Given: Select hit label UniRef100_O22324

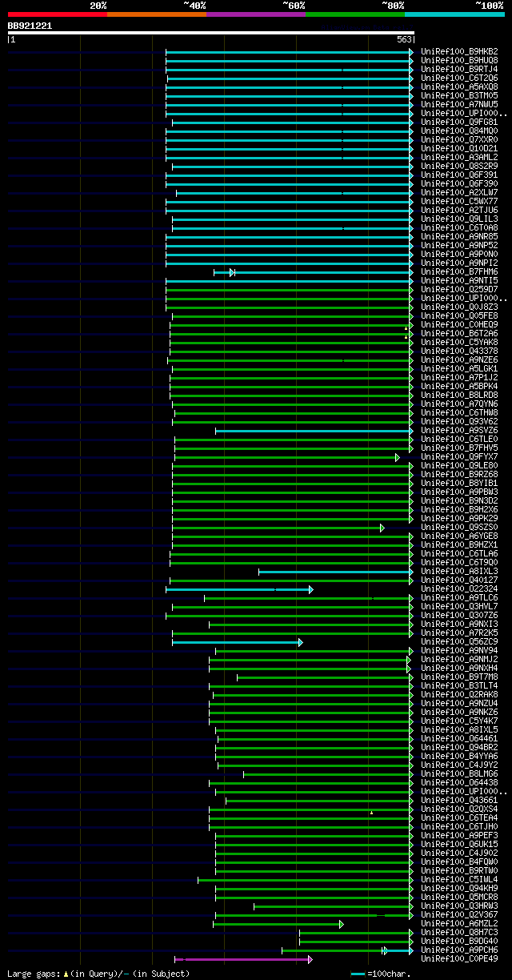Looking at the screenshot, I should 460,589.
